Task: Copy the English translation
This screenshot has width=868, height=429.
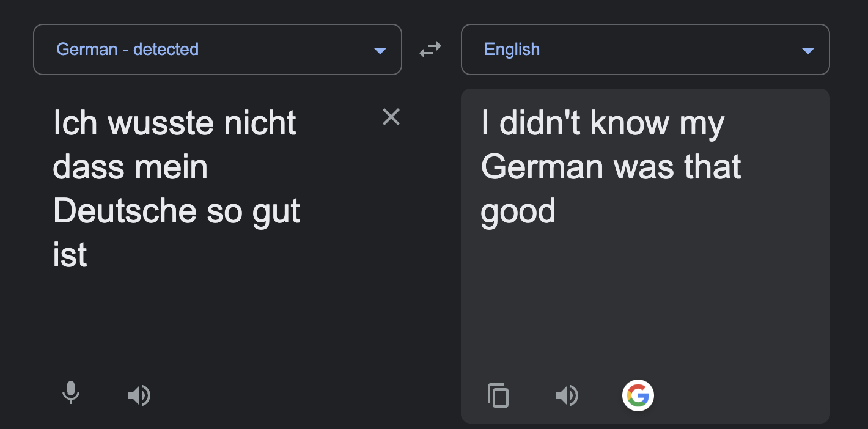Action: 498,395
